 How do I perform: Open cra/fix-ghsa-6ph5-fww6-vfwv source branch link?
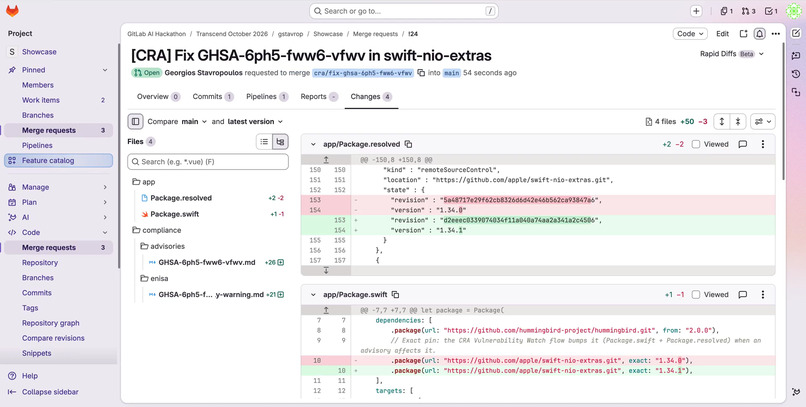(363, 73)
